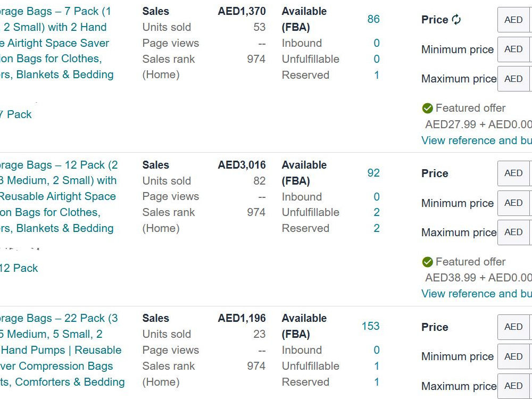The height and width of the screenshot is (399, 532).
Task: Click the Price AED field for the 22 Pack
Action: coord(514,327)
